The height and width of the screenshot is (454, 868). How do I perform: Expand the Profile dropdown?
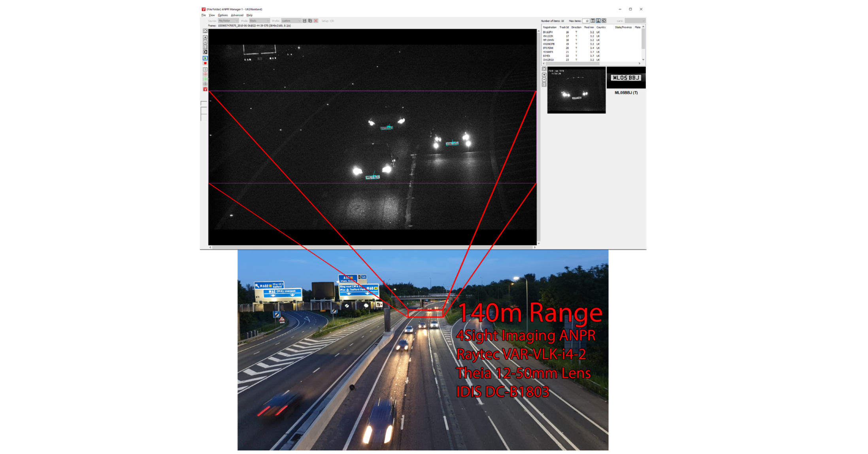(x=291, y=21)
